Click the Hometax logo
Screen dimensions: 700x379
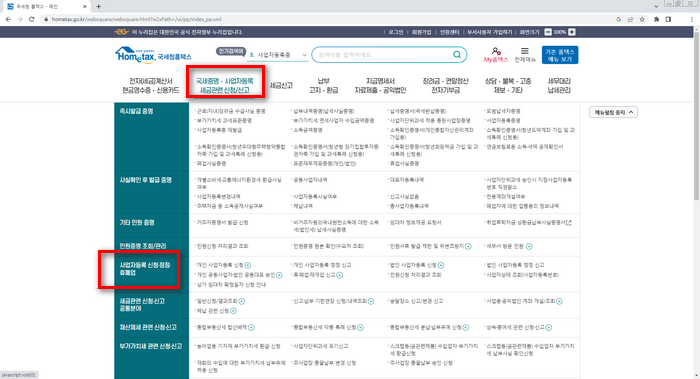click(153, 55)
